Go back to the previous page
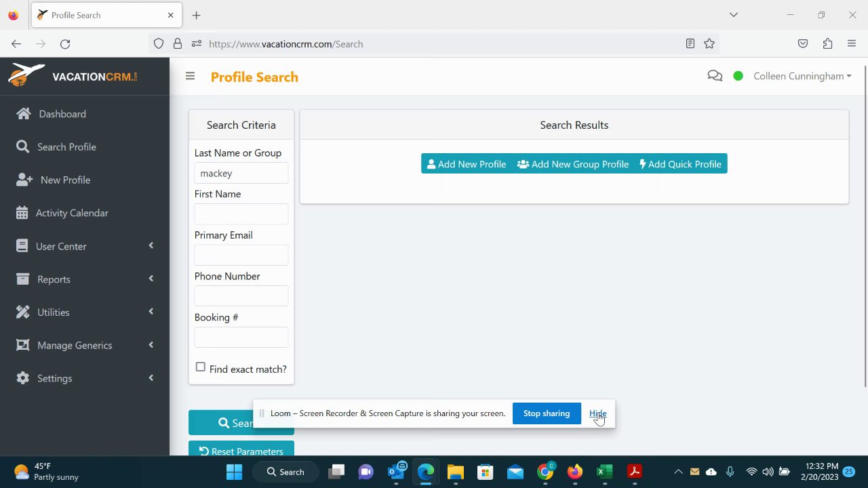The width and height of the screenshot is (868, 488). click(16, 44)
